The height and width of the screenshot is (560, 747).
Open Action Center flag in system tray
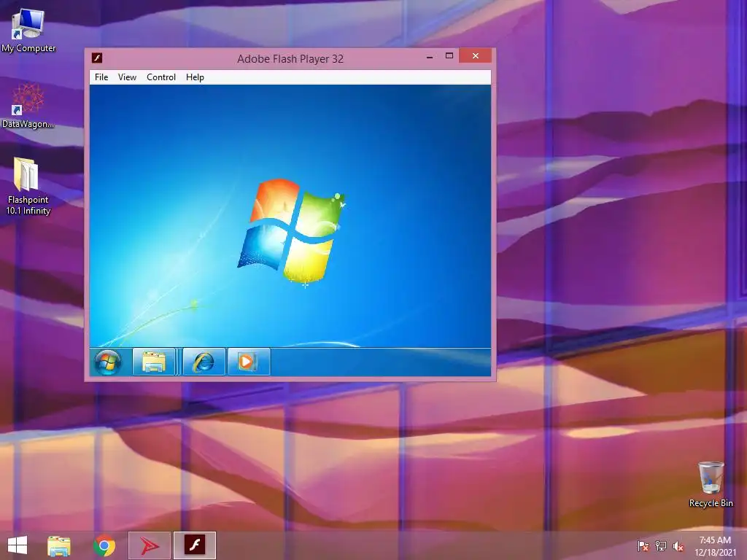point(643,545)
